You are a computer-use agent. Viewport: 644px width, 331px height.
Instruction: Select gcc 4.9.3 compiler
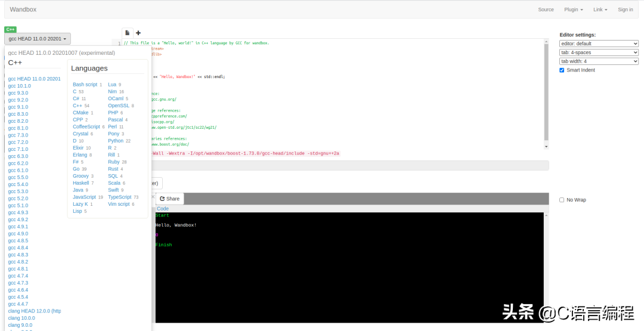click(18, 212)
